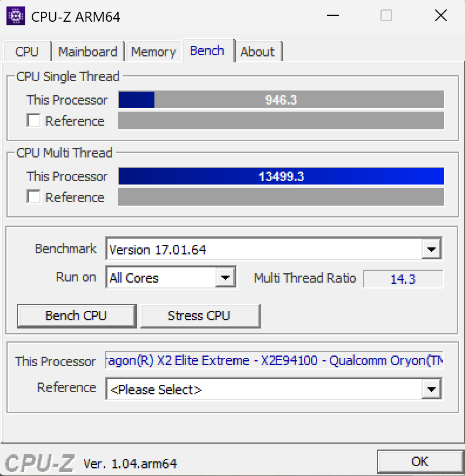Open the Reference Please Select dropdown

tap(432, 389)
